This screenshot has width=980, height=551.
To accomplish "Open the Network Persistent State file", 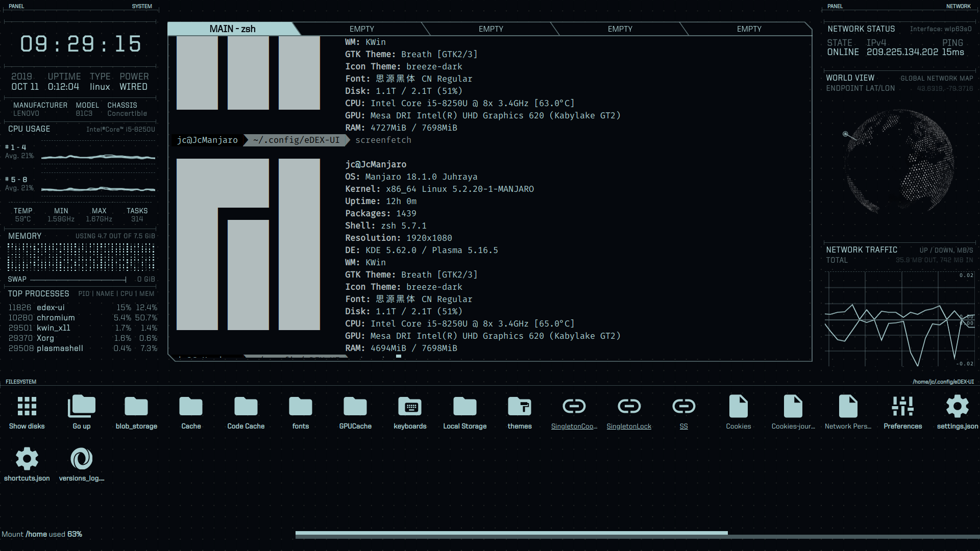I will pos(848,406).
